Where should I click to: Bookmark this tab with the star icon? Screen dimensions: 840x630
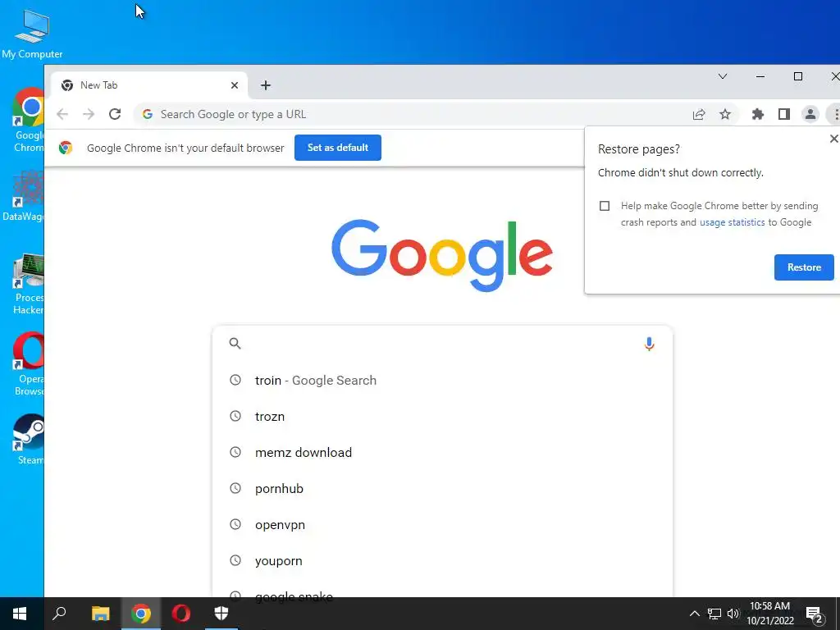(x=725, y=114)
